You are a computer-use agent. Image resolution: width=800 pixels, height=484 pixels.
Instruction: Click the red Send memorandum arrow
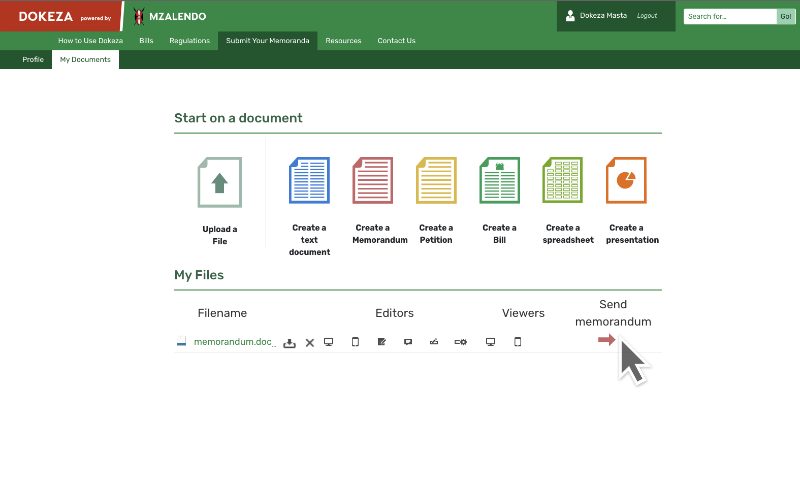tap(606, 341)
